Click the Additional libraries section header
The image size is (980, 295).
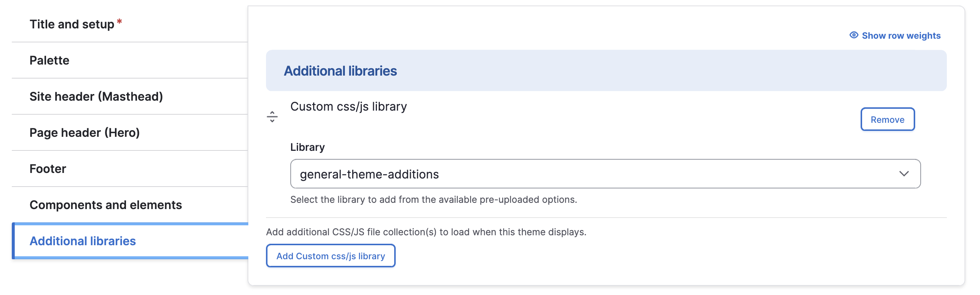[340, 71]
